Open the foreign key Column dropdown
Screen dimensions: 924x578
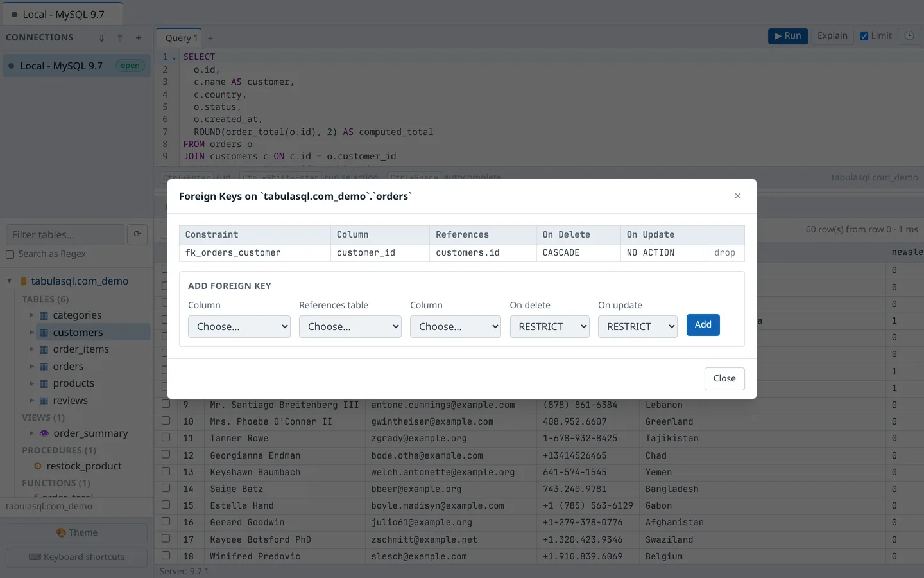click(239, 327)
